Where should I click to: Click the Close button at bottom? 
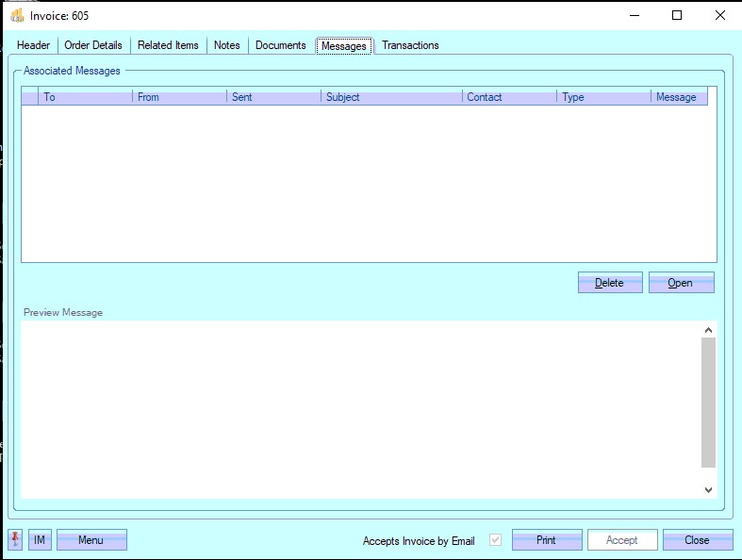coord(697,540)
